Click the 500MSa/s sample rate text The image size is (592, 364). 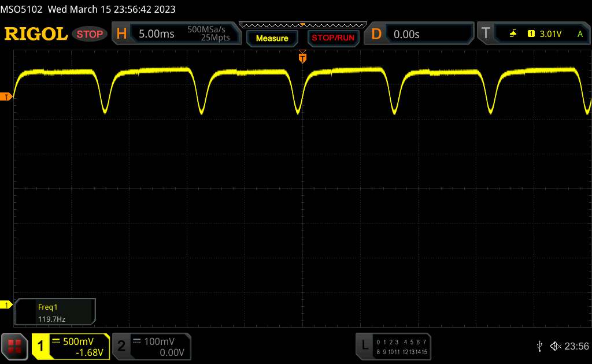click(x=206, y=29)
